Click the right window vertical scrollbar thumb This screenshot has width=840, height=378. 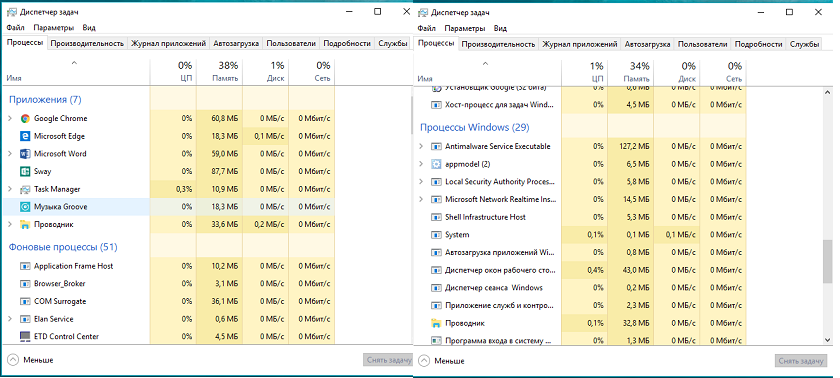(x=828, y=261)
